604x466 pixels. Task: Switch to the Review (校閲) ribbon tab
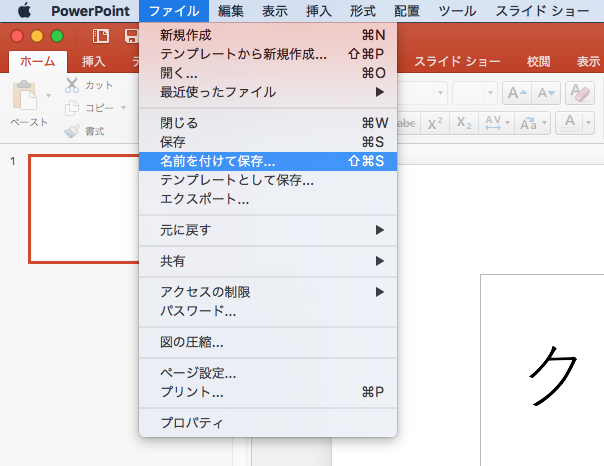pyautogui.click(x=539, y=62)
